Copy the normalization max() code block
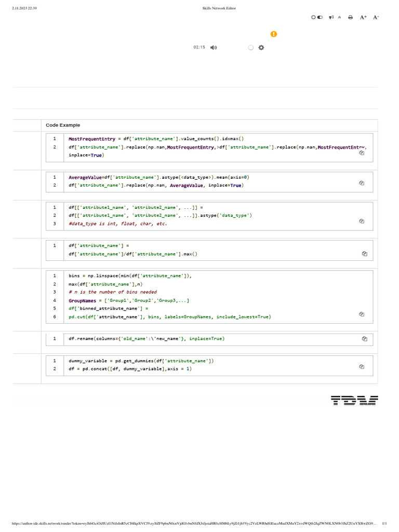This screenshot has height=532, width=399. click(365, 254)
